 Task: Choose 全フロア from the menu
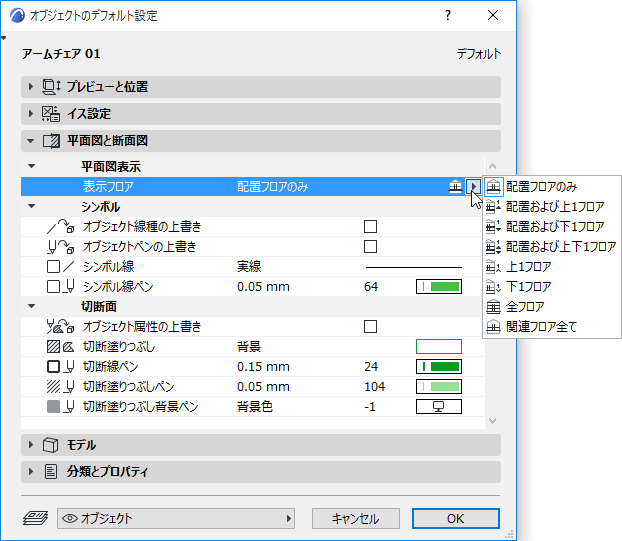point(552,307)
